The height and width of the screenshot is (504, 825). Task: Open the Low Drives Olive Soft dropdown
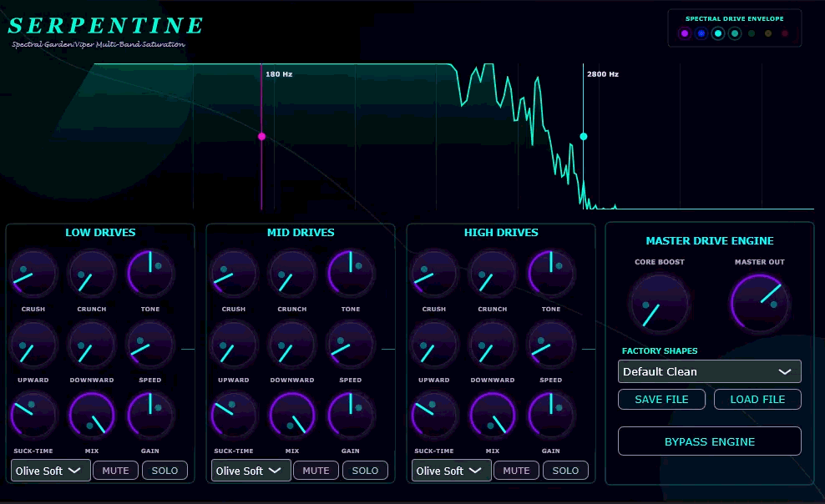click(50, 471)
